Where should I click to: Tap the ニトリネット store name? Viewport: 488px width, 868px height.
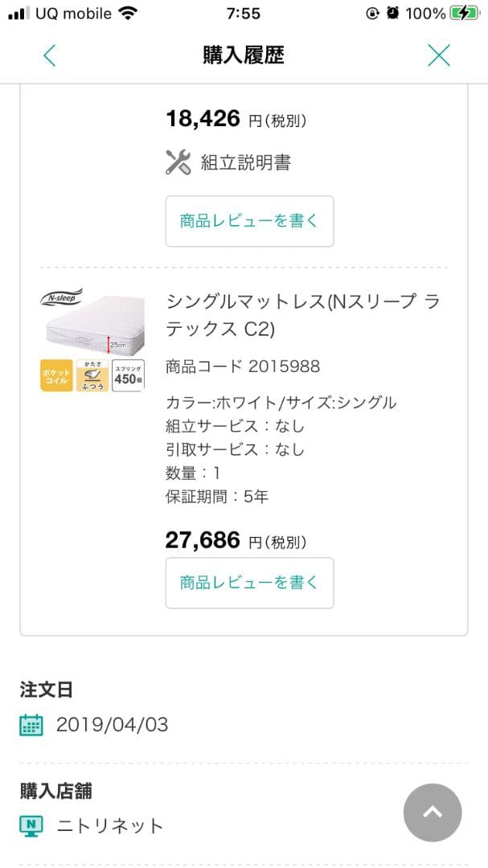110,825
